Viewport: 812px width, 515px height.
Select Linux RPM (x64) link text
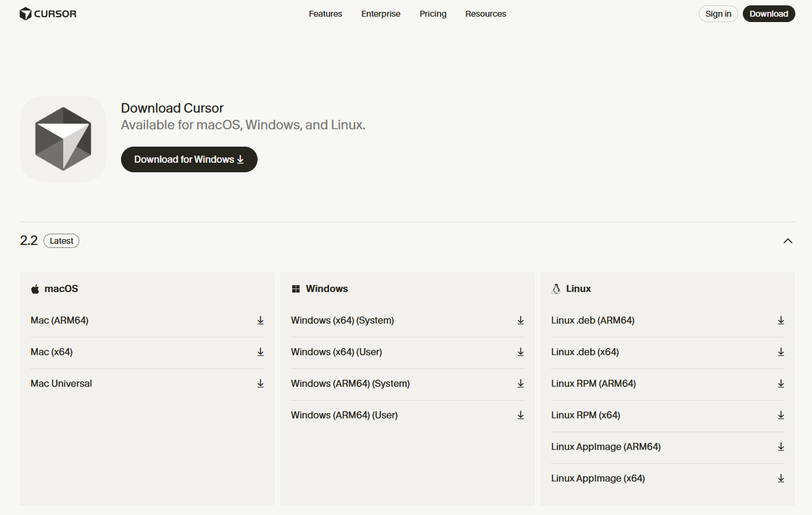586,415
